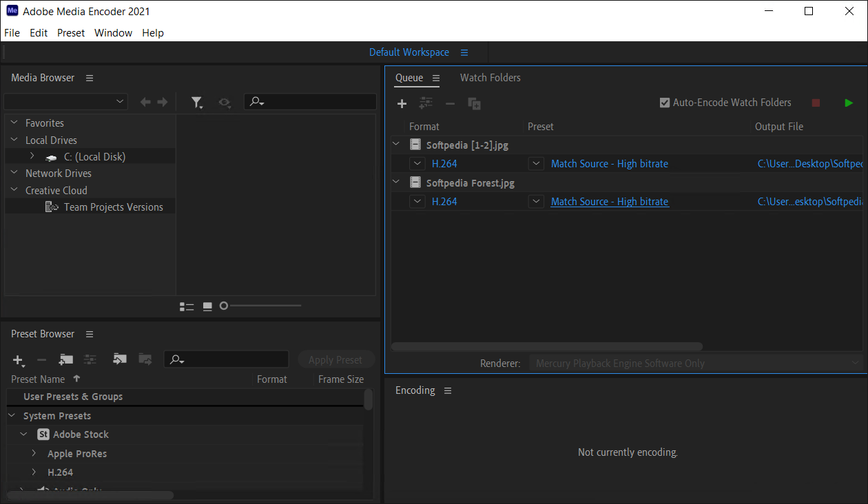
Task: Click Import Presets icon
Action: pos(120,359)
